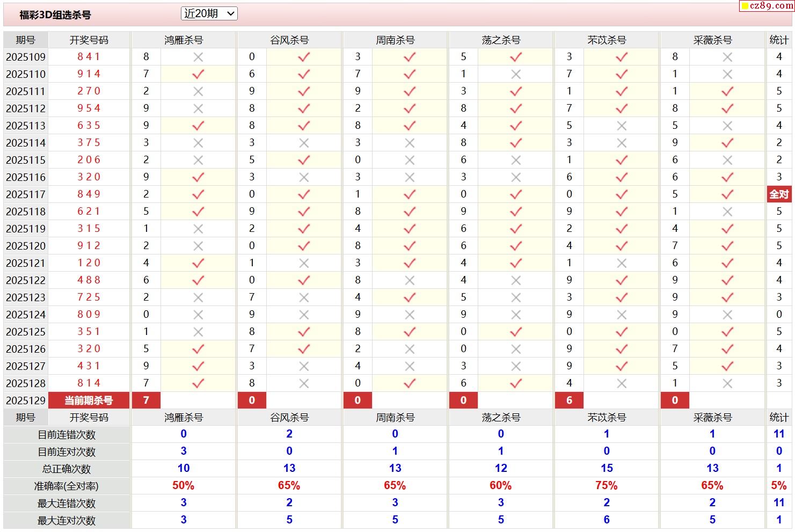The width and height of the screenshot is (795, 532).
Task: Click the 采薇 cross mark in row 2025118
Action: tap(727, 212)
